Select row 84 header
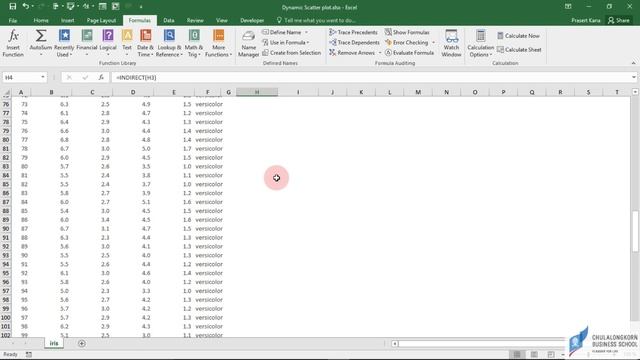The width and height of the screenshot is (640, 360). point(6,175)
